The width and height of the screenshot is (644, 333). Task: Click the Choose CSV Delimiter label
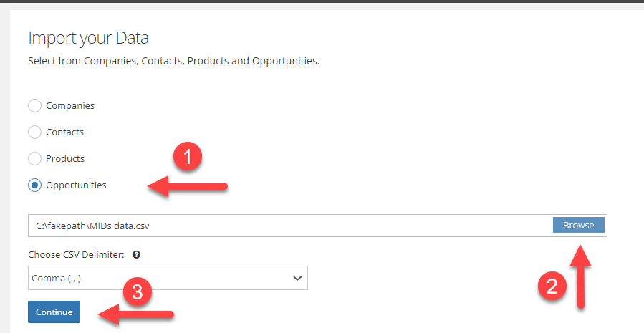tap(76, 254)
